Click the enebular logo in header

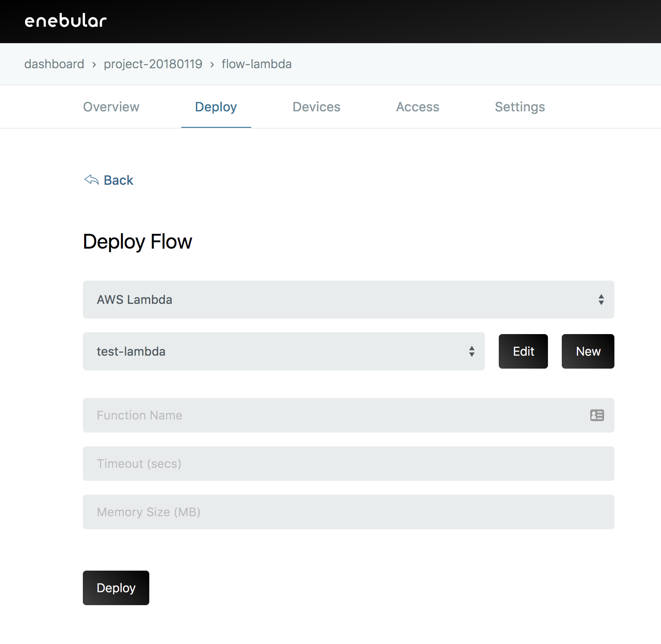(x=66, y=21)
